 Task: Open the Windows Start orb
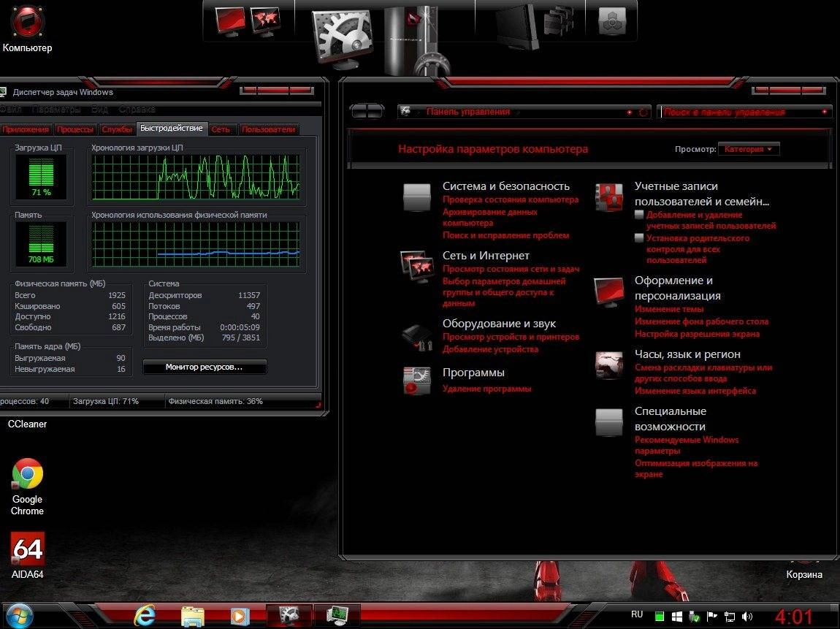click(x=19, y=616)
